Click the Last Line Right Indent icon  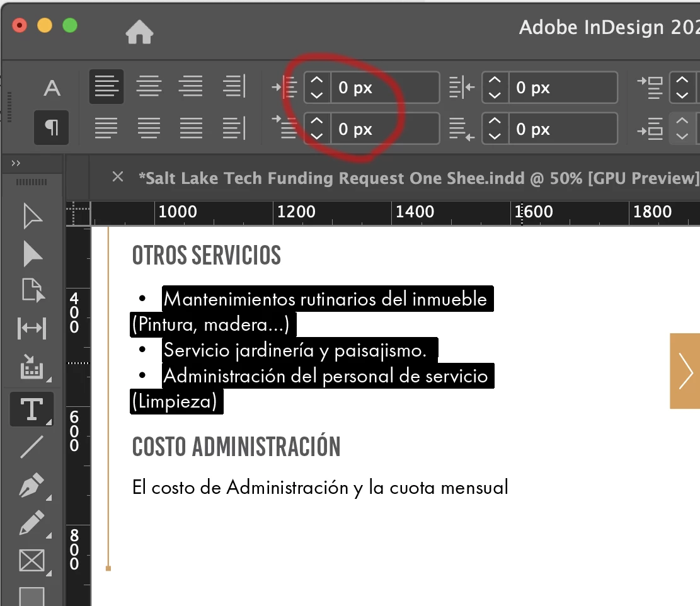click(462, 129)
